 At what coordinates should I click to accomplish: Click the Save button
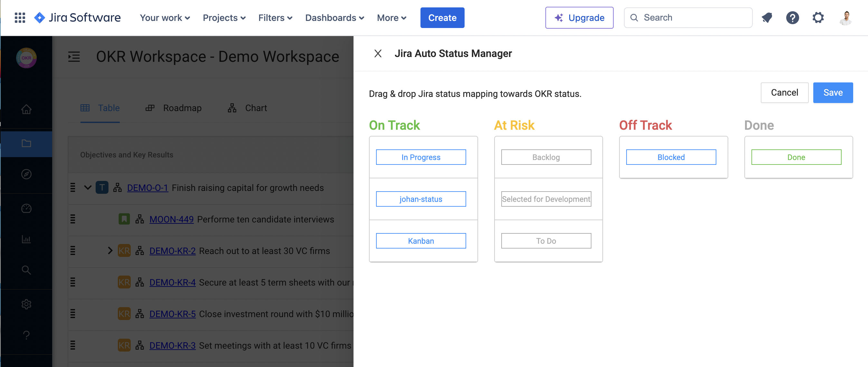coord(833,93)
